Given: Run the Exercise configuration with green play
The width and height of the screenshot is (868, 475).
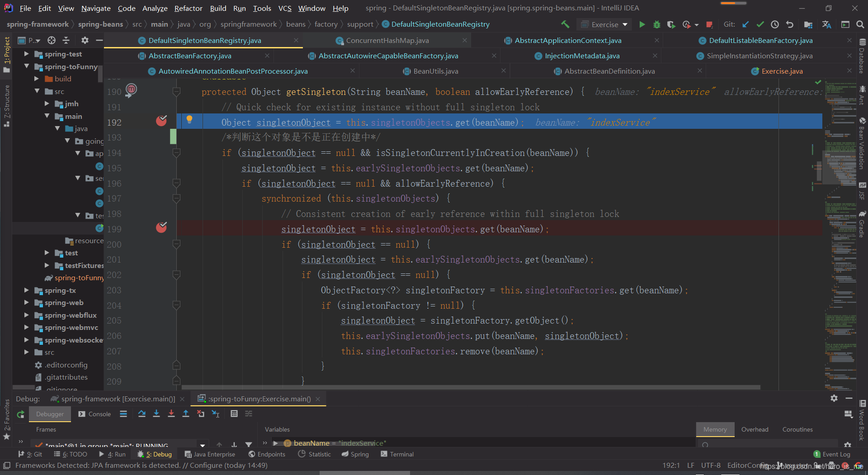Looking at the screenshot, I should click(642, 24).
